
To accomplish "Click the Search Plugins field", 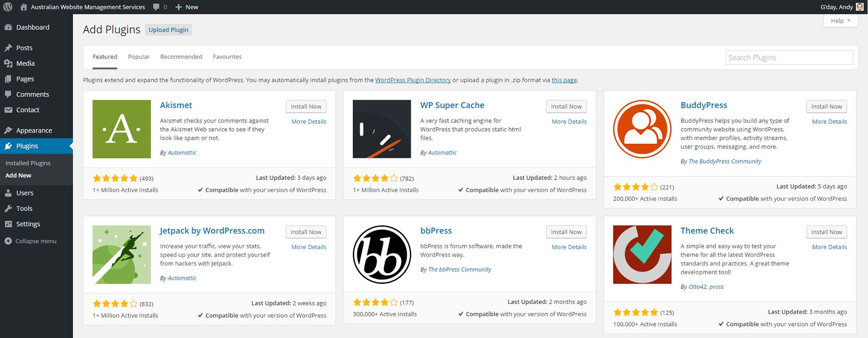I will click(x=789, y=58).
